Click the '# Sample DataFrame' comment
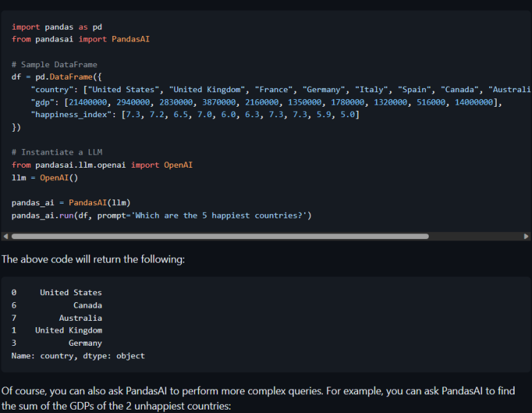 tap(54, 64)
